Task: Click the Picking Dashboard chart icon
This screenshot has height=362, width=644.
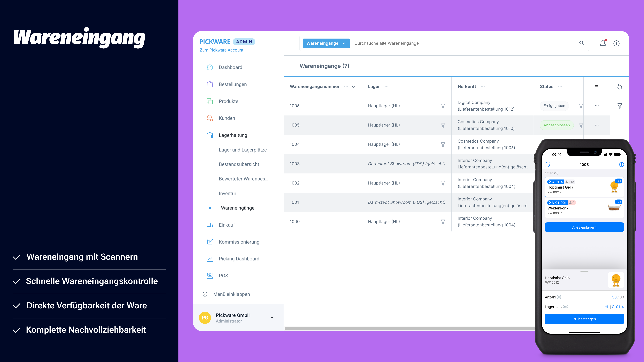Action: [x=210, y=259]
